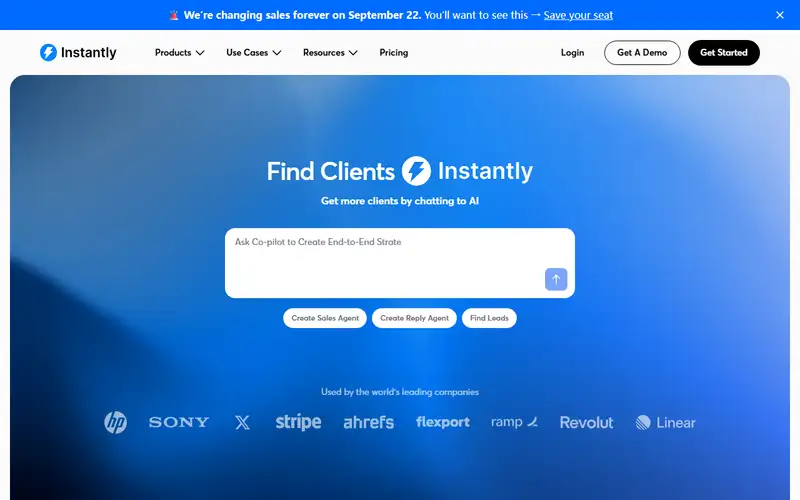The height and width of the screenshot is (500, 800).
Task: Click the Revolut logo
Action: point(586,422)
